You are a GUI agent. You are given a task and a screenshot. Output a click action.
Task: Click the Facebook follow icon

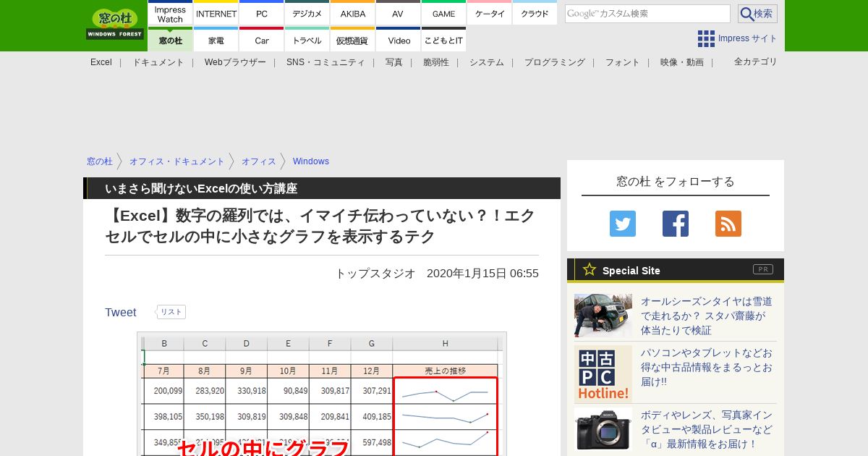tap(676, 224)
